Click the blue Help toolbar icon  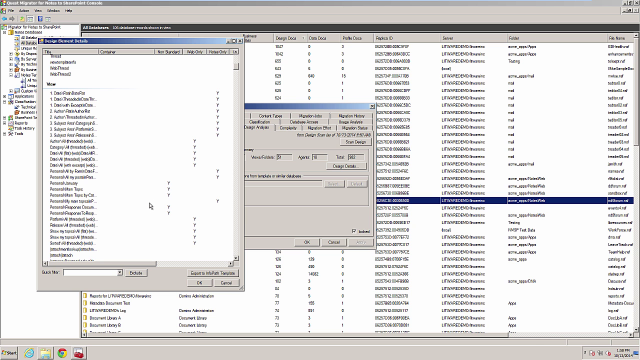click(x=40, y=19)
